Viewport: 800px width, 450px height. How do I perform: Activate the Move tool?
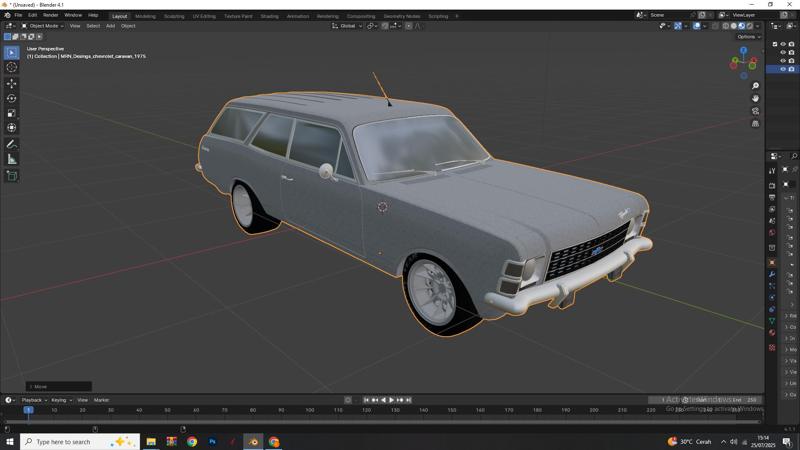(x=12, y=83)
